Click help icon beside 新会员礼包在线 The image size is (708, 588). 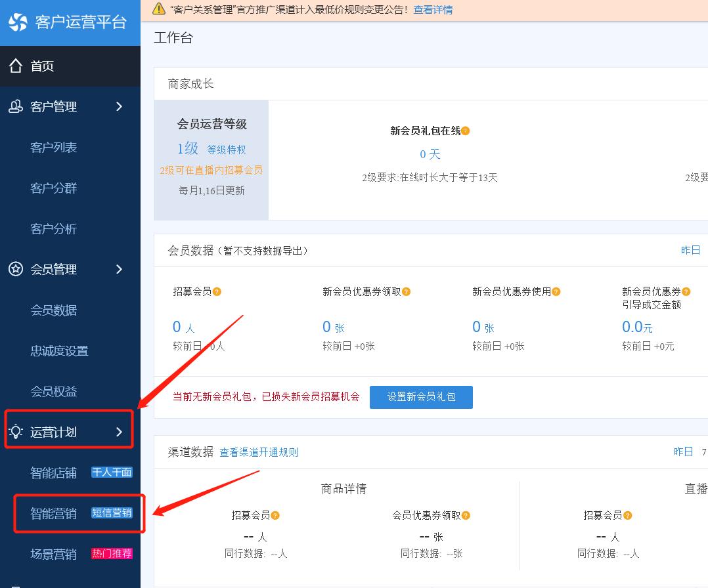tap(466, 131)
